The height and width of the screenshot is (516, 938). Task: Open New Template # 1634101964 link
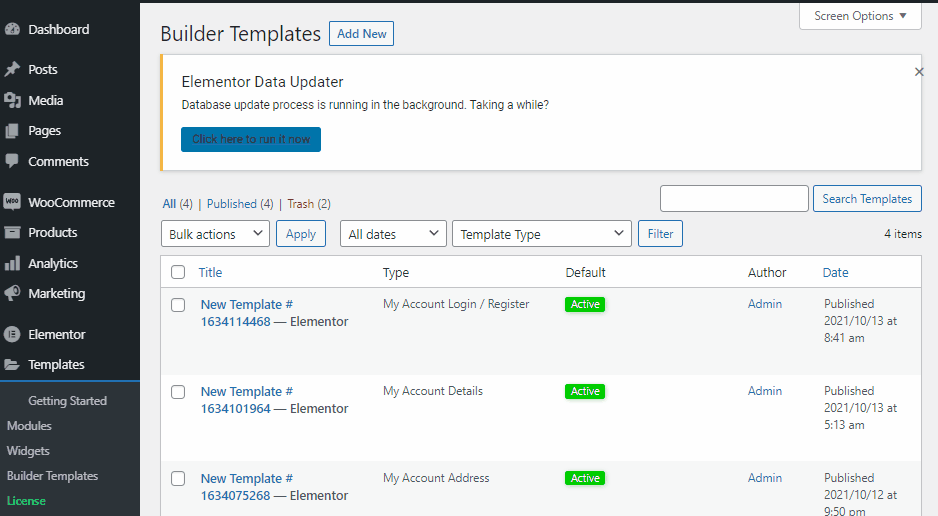[x=246, y=400]
